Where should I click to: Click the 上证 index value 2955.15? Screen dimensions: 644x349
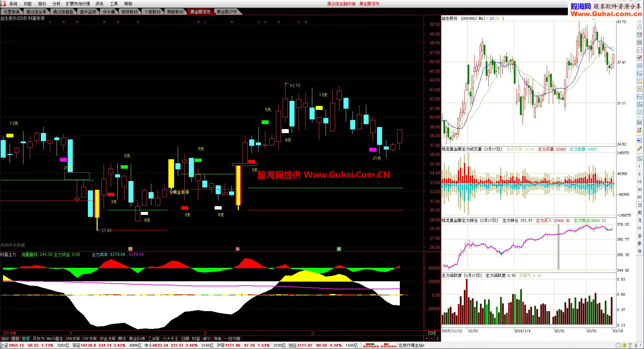[x=16, y=345]
